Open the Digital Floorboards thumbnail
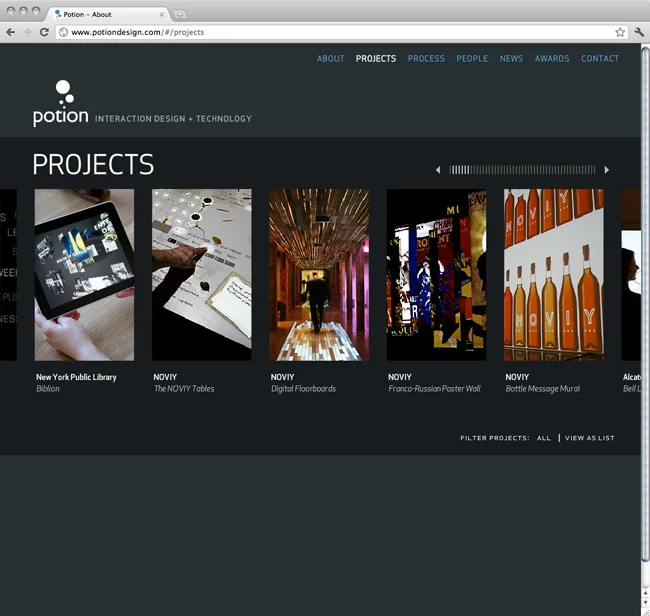This screenshot has height=616, width=650. click(319, 275)
